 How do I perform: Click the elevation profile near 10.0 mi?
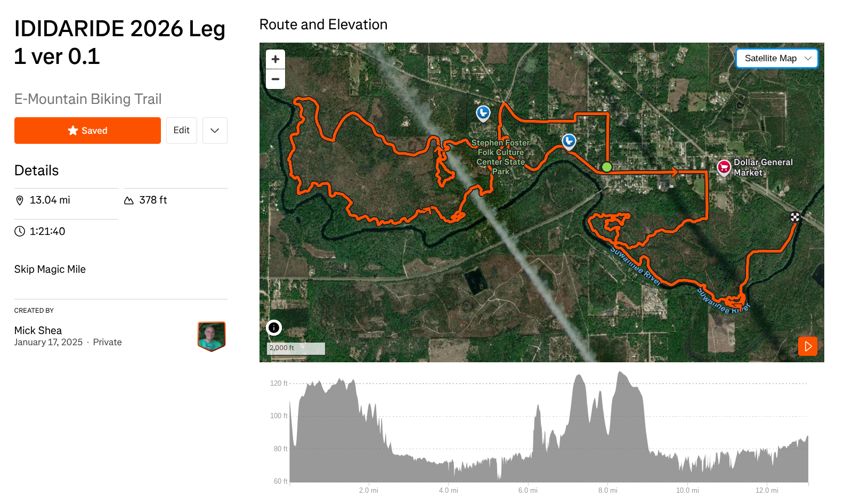tap(687, 464)
